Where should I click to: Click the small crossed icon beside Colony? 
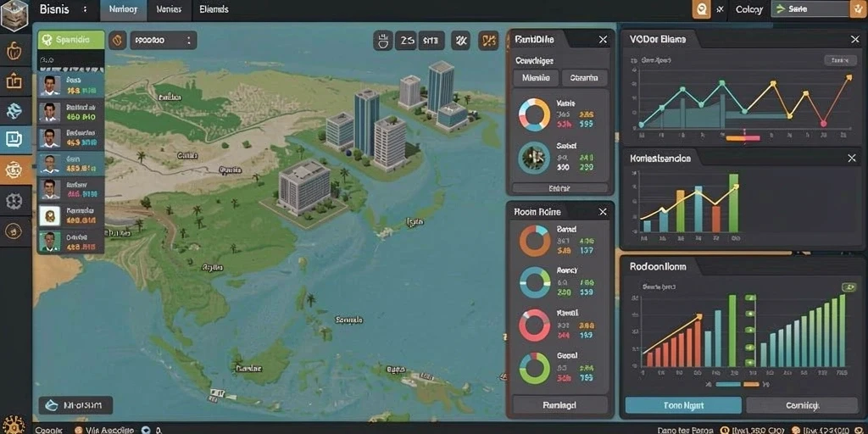click(x=720, y=9)
